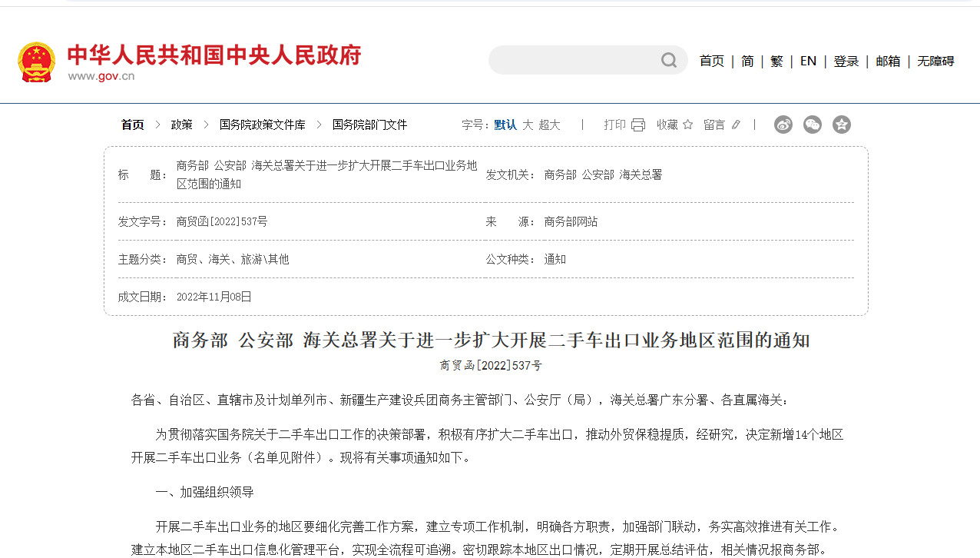This screenshot has height=558, width=980.
Task: Click the 公文种类： label
Action: (511, 259)
